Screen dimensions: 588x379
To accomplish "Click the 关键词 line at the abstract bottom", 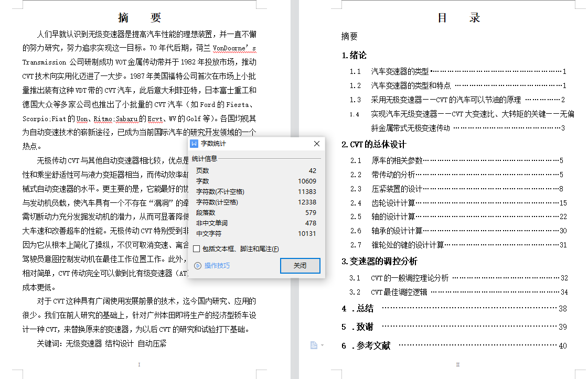I will (101, 343).
